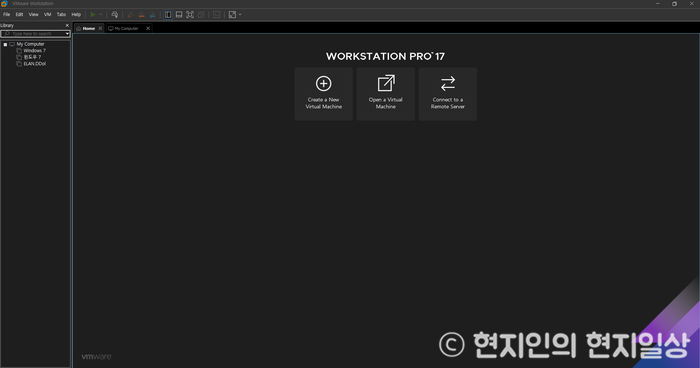Open the power options dropdown arrow
The width and height of the screenshot is (700, 368).
101,14
